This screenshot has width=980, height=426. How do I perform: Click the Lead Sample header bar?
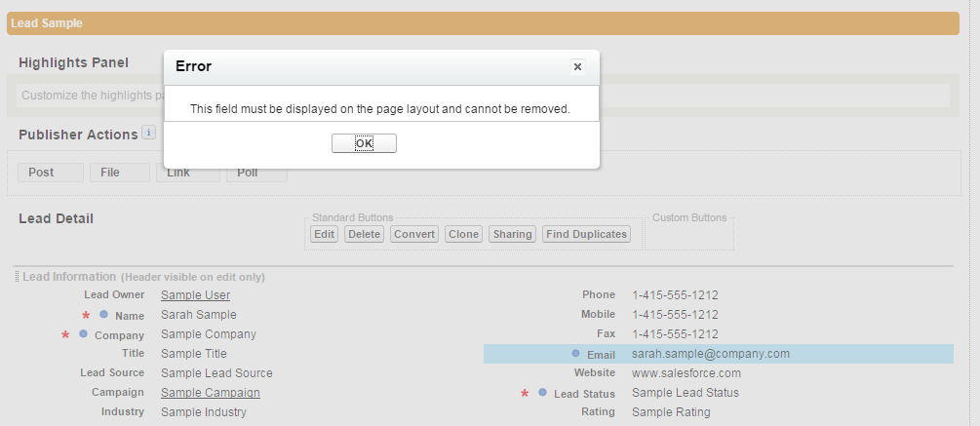point(483,23)
